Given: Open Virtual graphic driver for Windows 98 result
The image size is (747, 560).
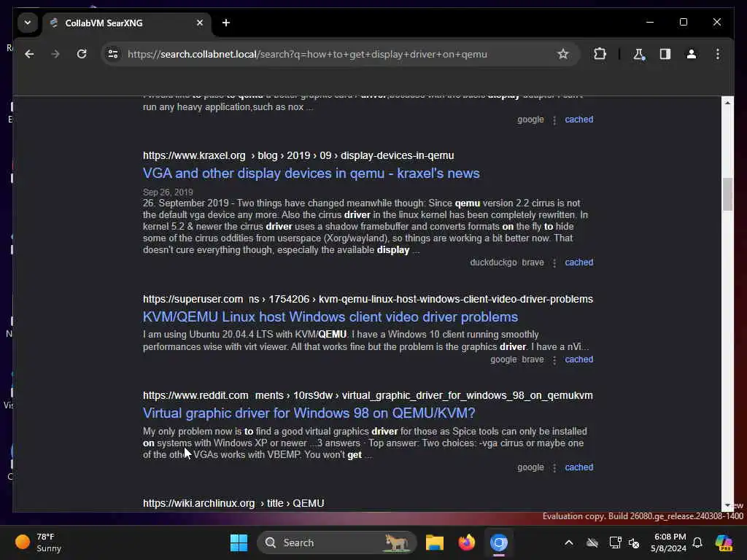Looking at the screenshot, I should (309, 413).
